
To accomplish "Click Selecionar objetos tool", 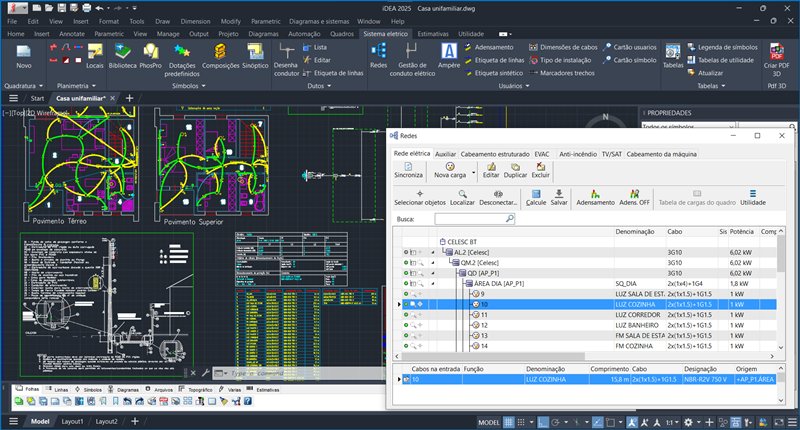I will pos(420,197).
